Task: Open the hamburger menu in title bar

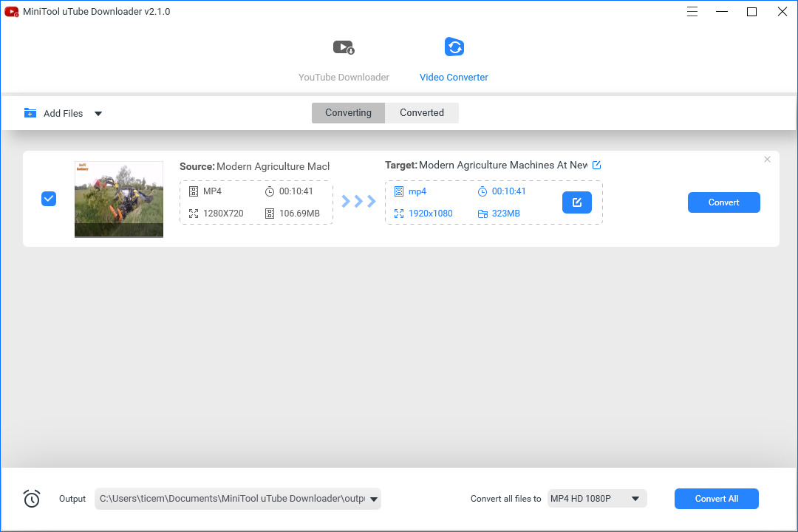Action: [692, 11]
